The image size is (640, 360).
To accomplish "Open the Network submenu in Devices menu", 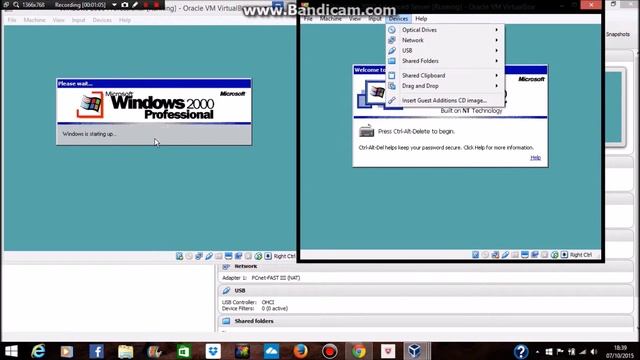I will (x=445, y=40).
